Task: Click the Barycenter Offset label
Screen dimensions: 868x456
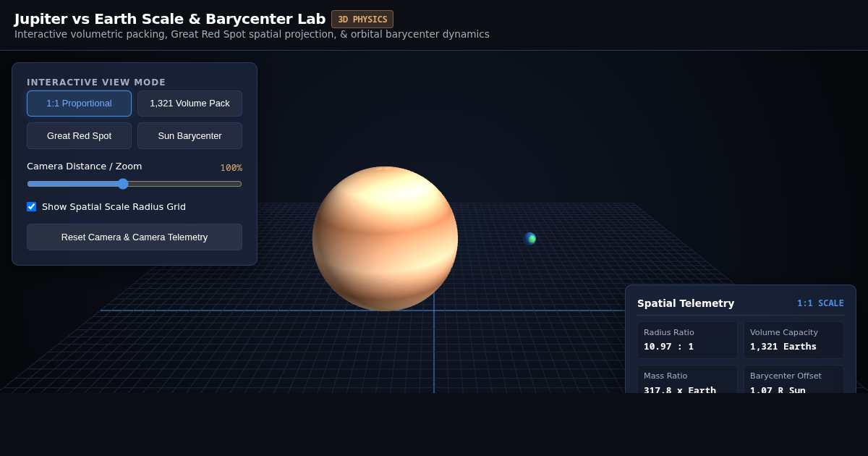Action: 786,376
